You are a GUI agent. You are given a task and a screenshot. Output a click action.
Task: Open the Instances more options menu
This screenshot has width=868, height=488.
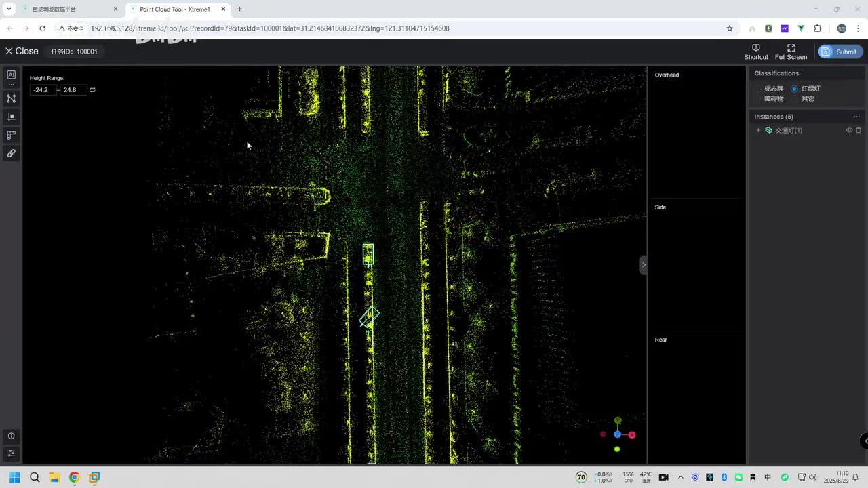click(856, 117)
